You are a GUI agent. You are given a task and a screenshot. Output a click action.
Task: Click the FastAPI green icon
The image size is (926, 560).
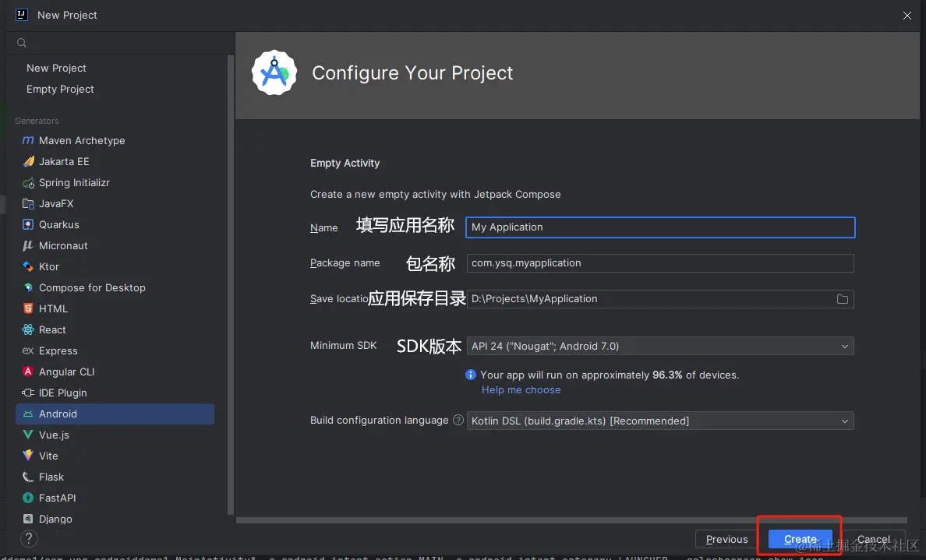click(28, 498)
